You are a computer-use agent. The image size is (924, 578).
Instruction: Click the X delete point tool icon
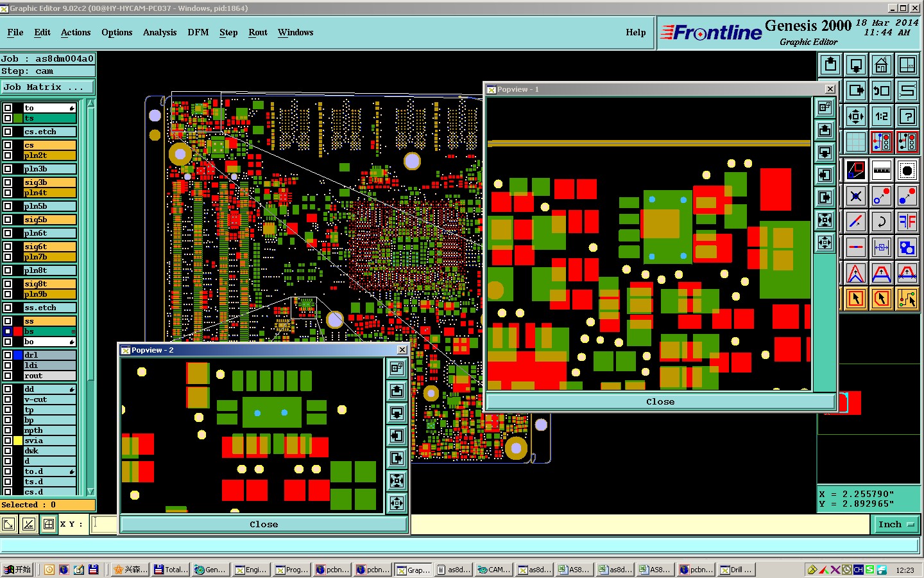(x=856, y=196)
